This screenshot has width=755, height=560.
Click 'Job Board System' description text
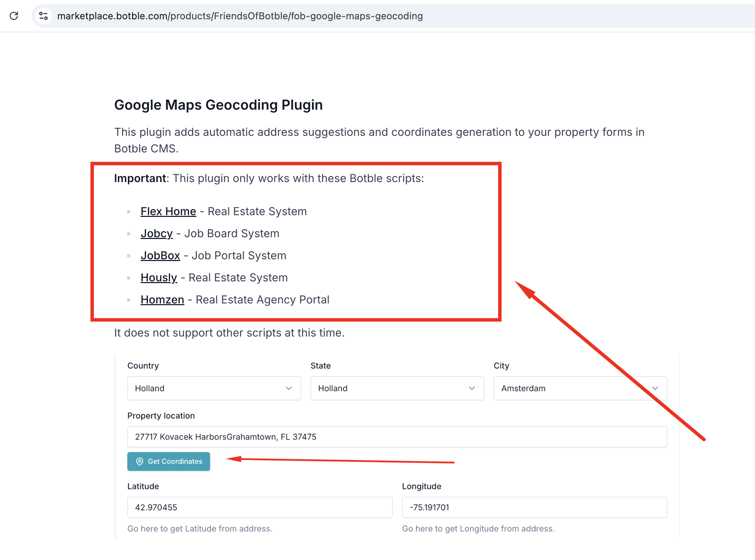click(x=232, y=233)
